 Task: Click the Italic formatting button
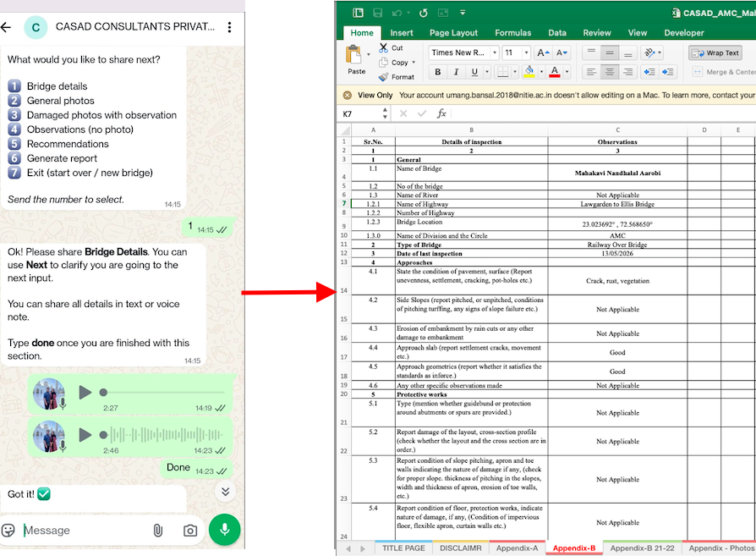pyautogui.click(x=456, y=72)
